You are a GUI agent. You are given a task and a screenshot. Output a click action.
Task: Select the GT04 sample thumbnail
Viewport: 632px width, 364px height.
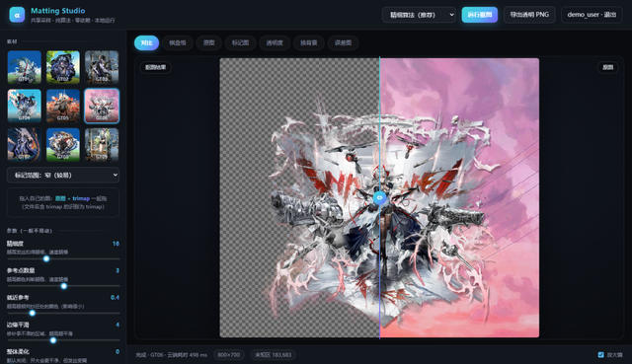tap(24, 106)
